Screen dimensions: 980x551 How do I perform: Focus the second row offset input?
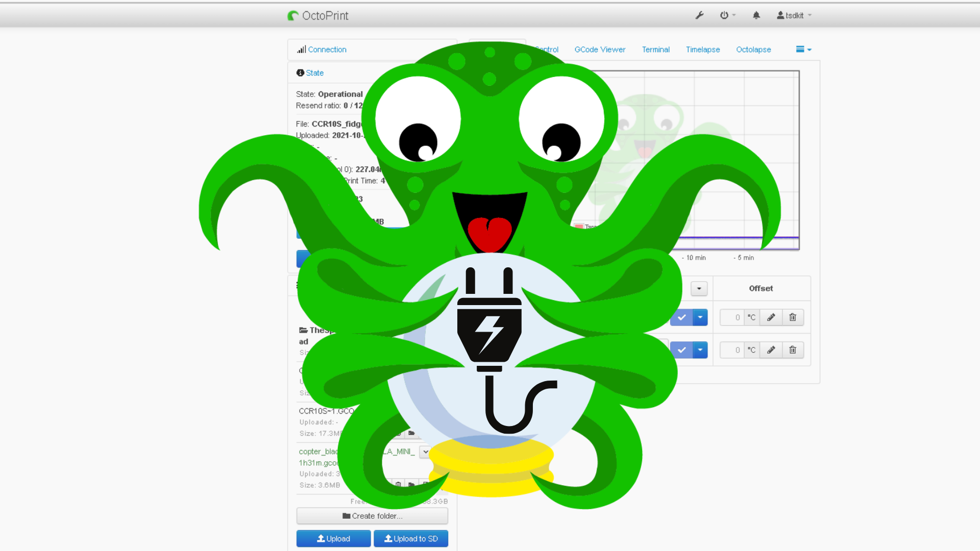(x=732, y=350)
